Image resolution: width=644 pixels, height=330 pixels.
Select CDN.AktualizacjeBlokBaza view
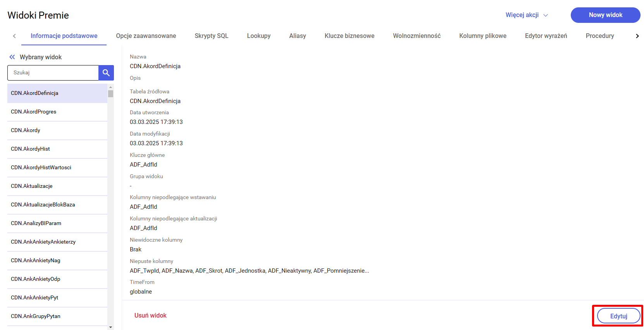[x=57, y=205]
